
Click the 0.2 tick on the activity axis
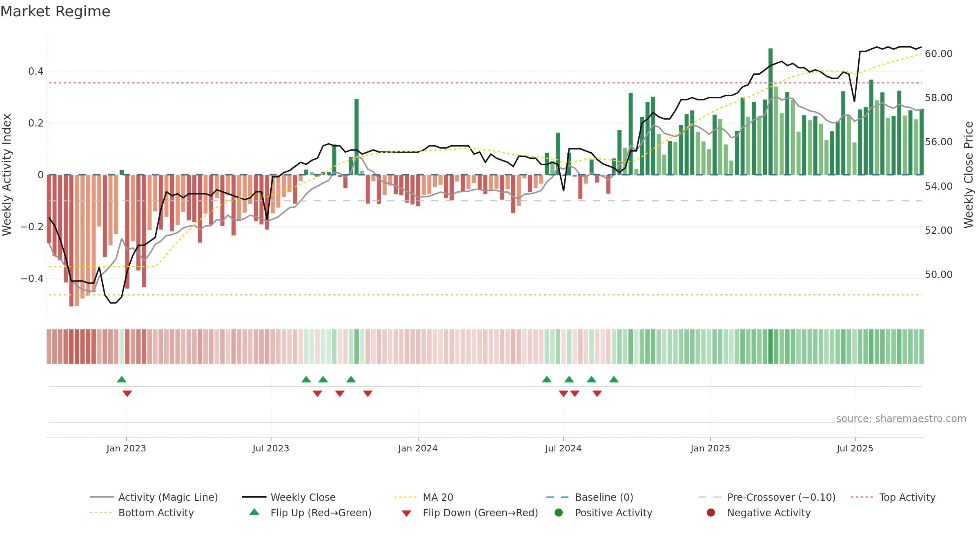pyautogui.click(x=36, y=123)
